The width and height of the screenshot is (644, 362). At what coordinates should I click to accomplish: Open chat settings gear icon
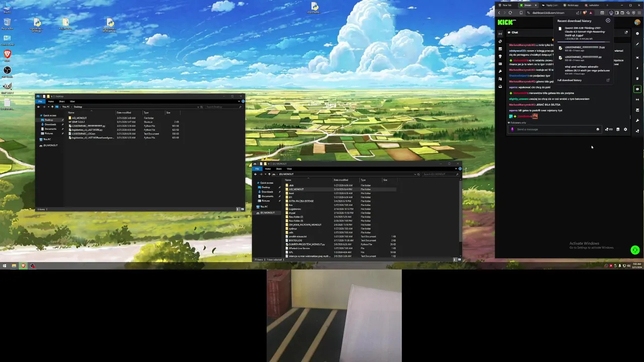pos(625,129)
